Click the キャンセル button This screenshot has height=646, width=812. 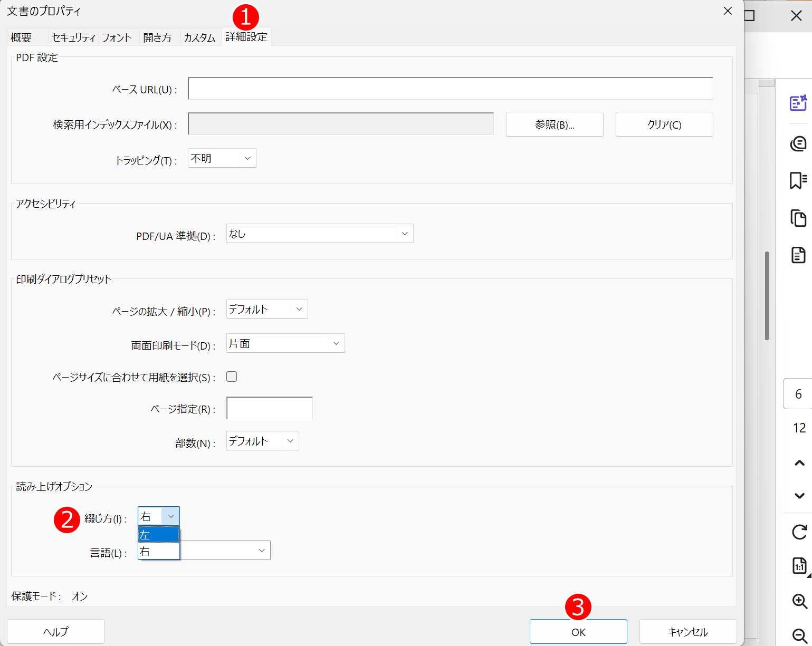point(688,632)
